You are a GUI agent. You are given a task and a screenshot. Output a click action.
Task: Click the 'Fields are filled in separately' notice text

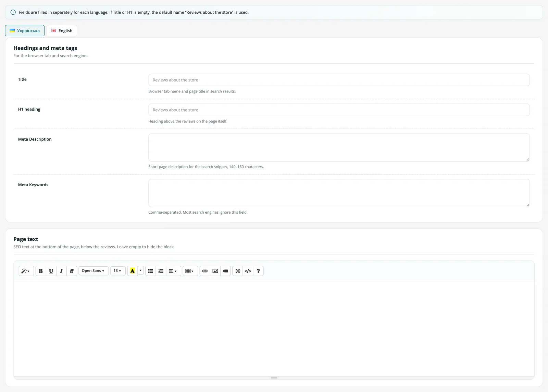coord(134,12)
